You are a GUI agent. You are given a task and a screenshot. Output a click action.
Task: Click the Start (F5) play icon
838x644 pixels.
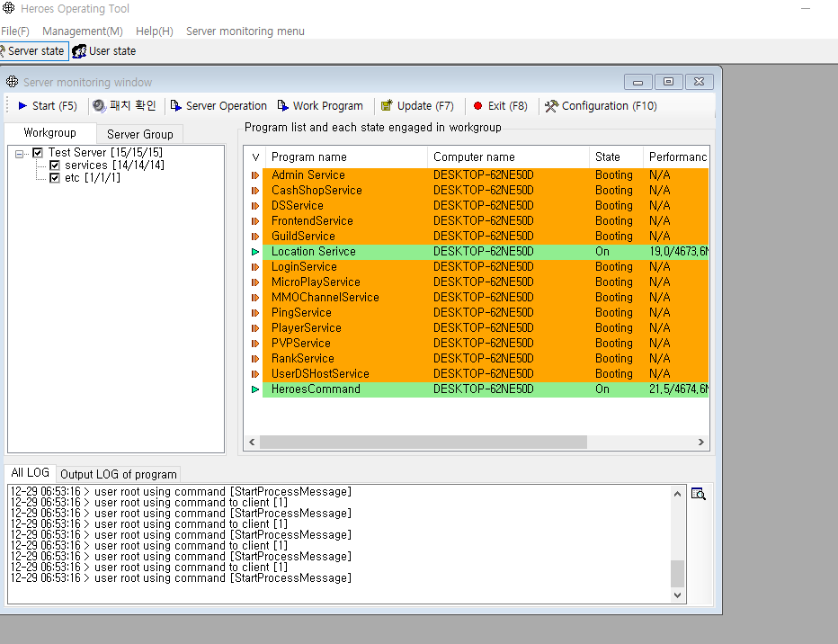click(x=22, y=106)
